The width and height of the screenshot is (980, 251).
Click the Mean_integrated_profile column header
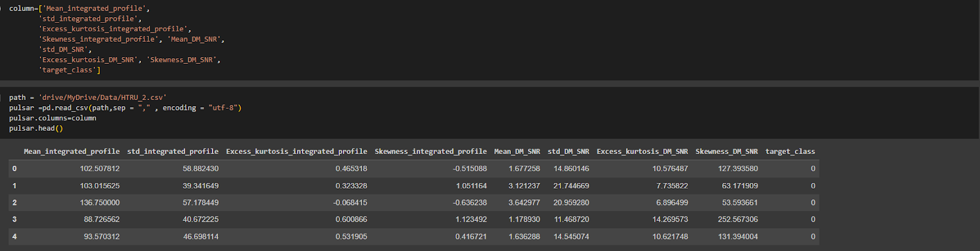72,152
